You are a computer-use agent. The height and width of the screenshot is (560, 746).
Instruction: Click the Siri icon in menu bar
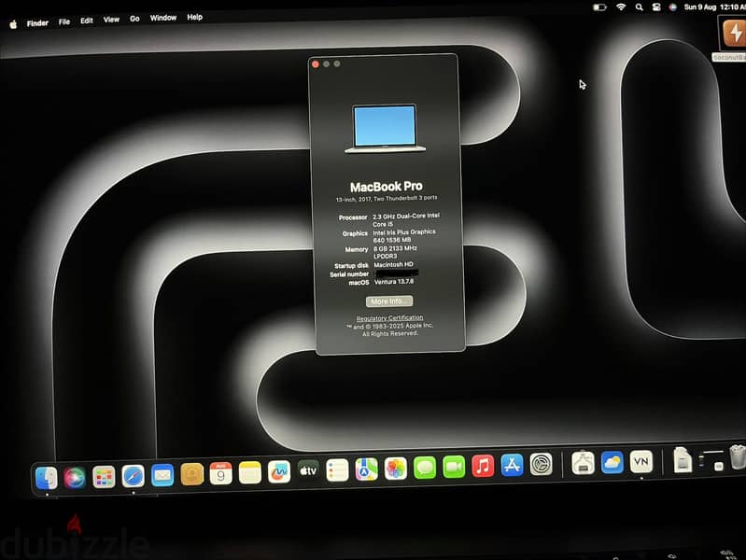pyautogui.click(x=673, y=7)
